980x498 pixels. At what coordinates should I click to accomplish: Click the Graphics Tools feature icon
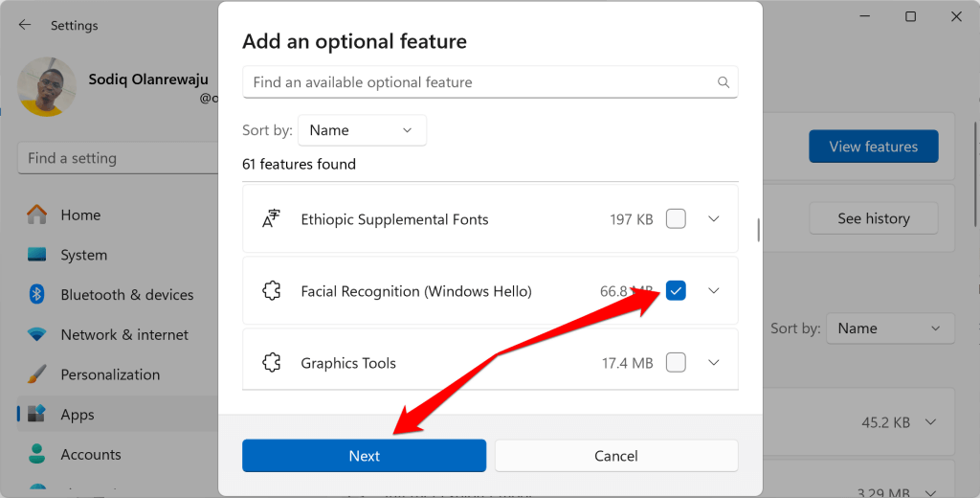tap(272, 363)
